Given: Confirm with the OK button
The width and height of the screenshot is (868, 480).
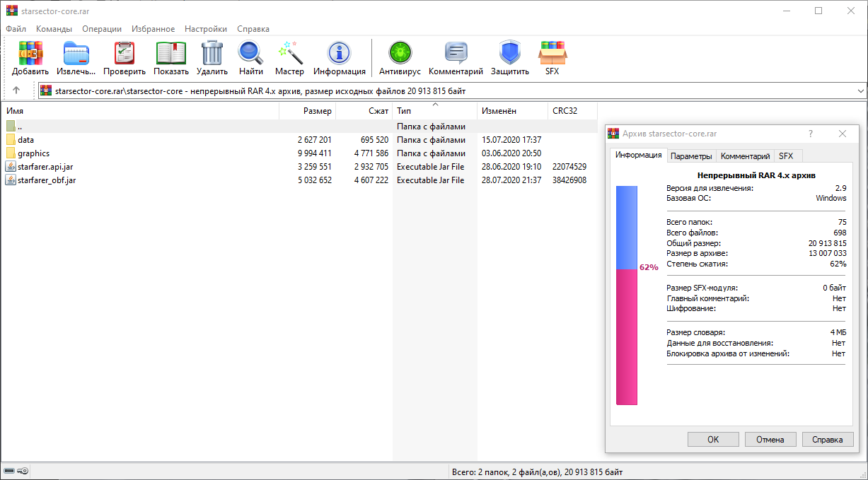Looking at the screenshot, I should tap(713, 439).
